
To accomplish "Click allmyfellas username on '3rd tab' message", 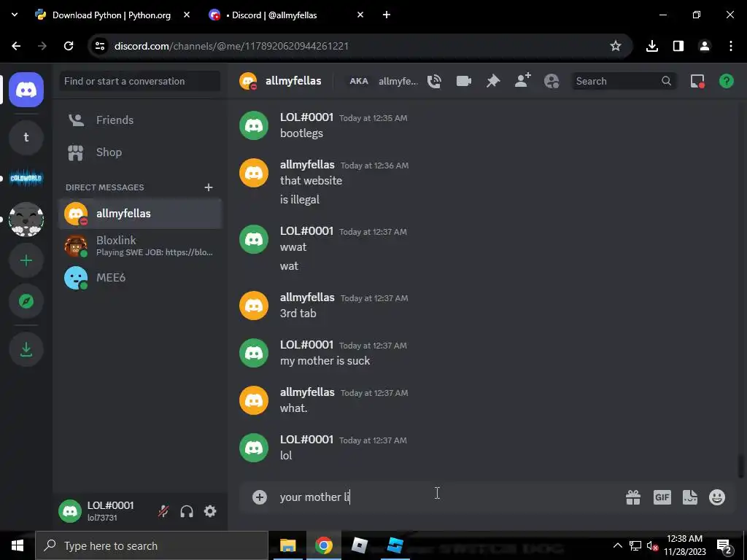I will pos(307,297).
